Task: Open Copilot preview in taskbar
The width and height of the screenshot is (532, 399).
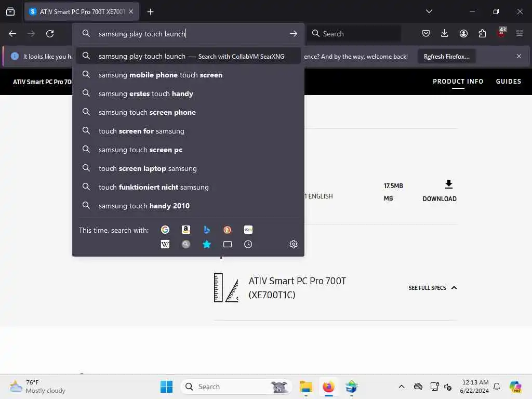Action: (x=515, y=387)
